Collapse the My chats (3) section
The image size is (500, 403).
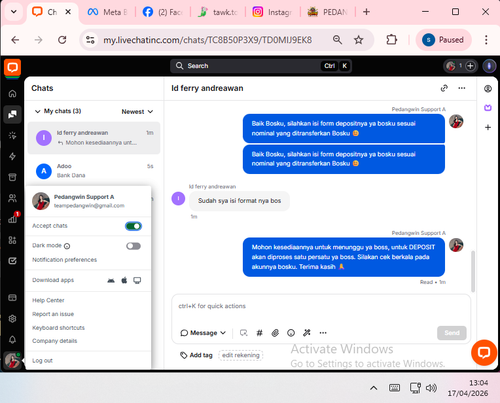click(38, 111)
